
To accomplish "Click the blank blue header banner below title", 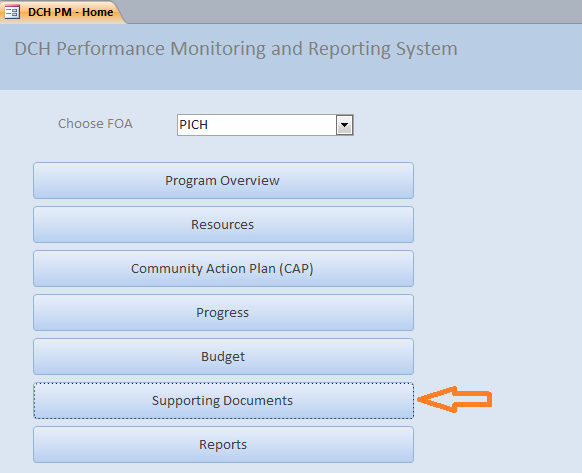I will [x=291, y=76].
